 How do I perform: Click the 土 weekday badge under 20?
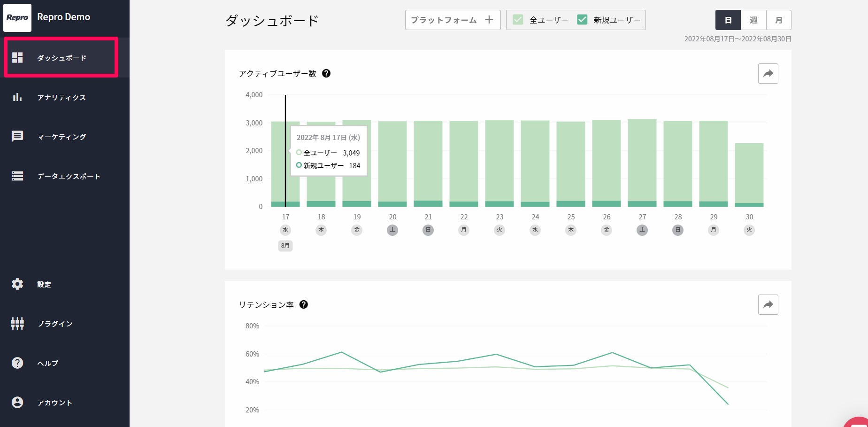[x=392, y=230]
